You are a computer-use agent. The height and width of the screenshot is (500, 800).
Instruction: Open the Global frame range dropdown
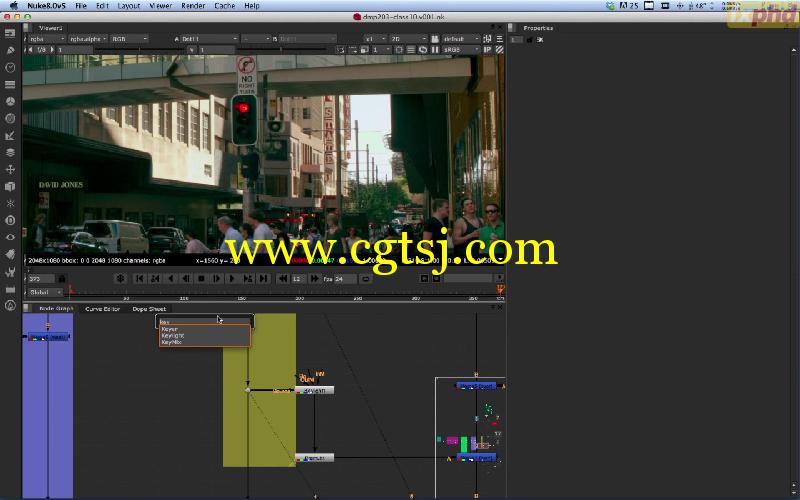45,292
